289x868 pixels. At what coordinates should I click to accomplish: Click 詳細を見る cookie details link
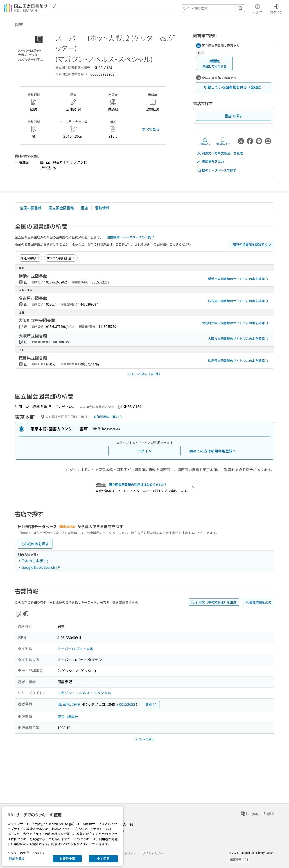click(x=17, y=859)
